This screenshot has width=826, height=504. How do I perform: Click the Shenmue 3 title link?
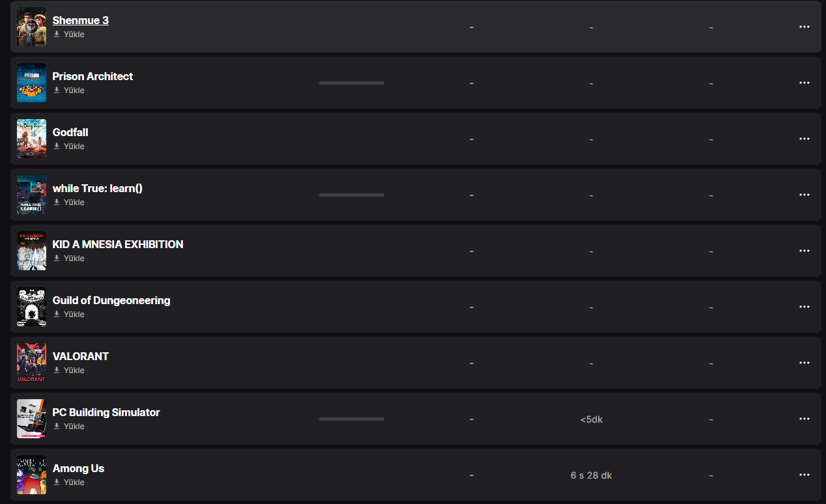point(81,20)
